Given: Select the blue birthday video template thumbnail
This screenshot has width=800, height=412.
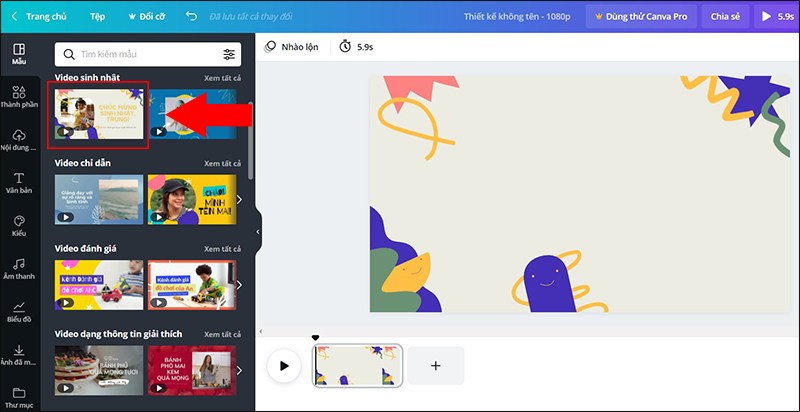Looking at the screenshot, I should [x=192, y=114].
